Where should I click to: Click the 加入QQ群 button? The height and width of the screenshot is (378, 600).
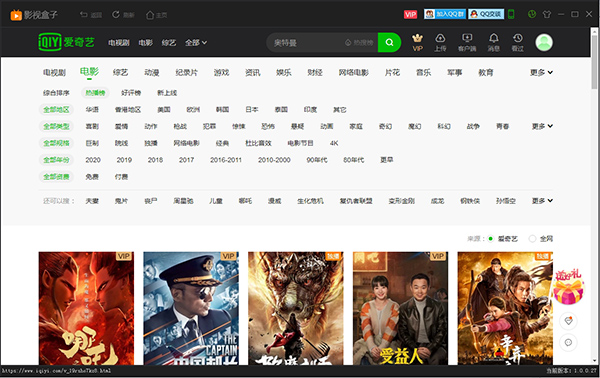445,14
